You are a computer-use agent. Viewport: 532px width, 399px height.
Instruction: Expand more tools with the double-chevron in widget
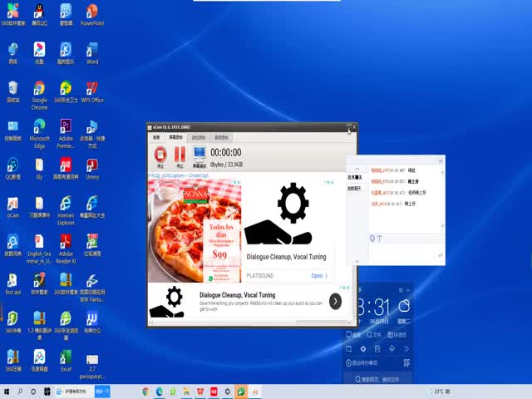click(405, 349)
